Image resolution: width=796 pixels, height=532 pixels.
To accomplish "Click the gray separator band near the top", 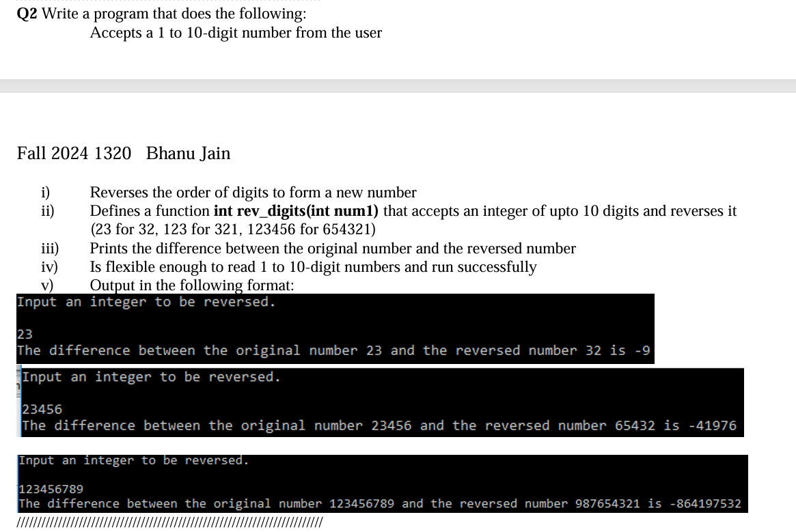I will tap(398, 87).
